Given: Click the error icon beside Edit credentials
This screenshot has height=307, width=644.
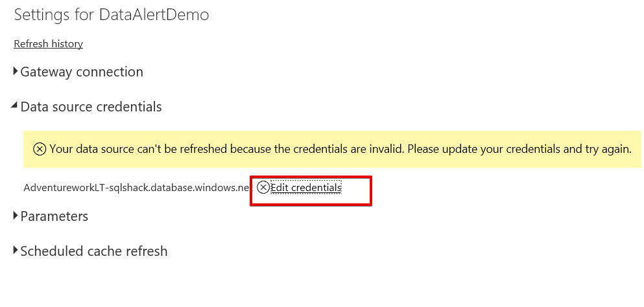Looking at the screenshot, I should tap(263, 188).
